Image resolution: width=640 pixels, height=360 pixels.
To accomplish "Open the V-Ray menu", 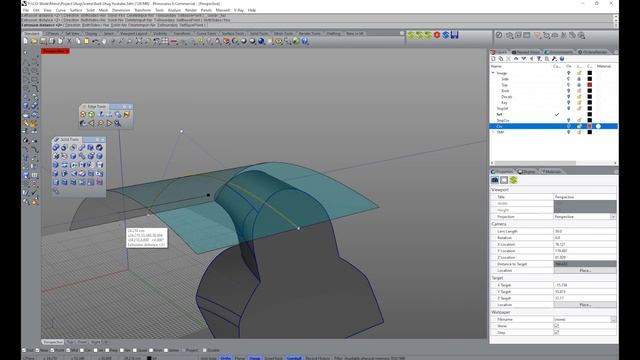I will 239,10.
